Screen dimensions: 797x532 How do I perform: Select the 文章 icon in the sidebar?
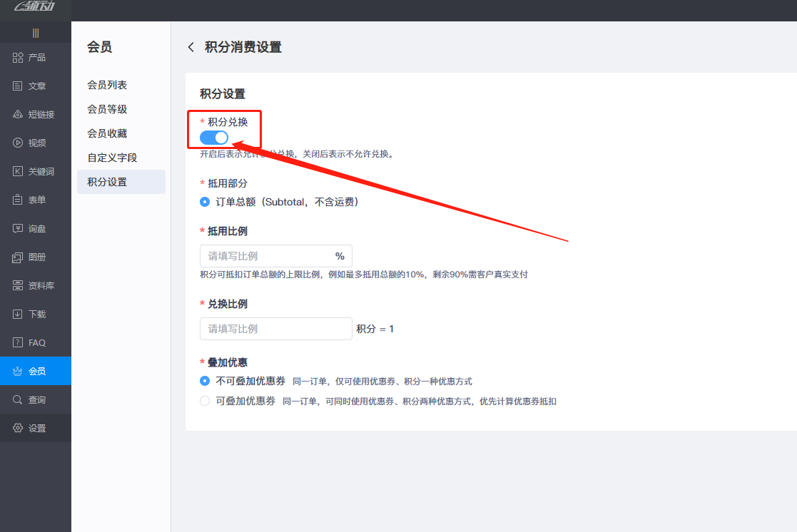(x=36, y=86)
